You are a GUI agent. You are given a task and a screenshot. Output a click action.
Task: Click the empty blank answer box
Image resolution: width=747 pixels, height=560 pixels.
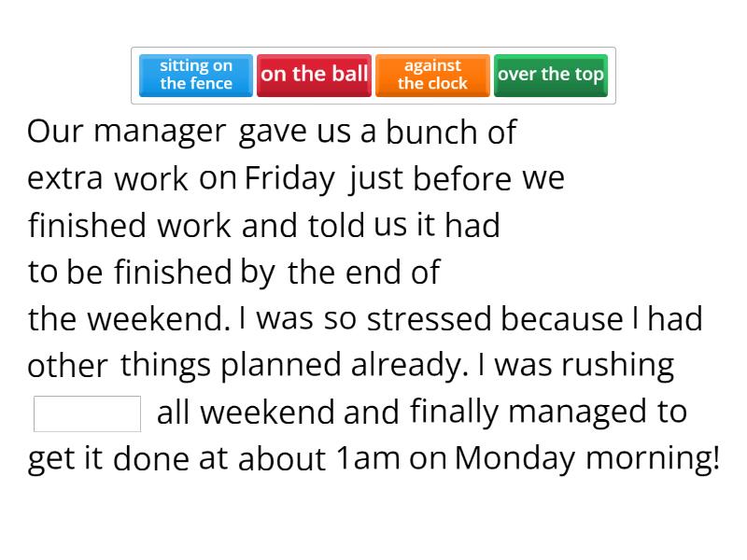87,413
